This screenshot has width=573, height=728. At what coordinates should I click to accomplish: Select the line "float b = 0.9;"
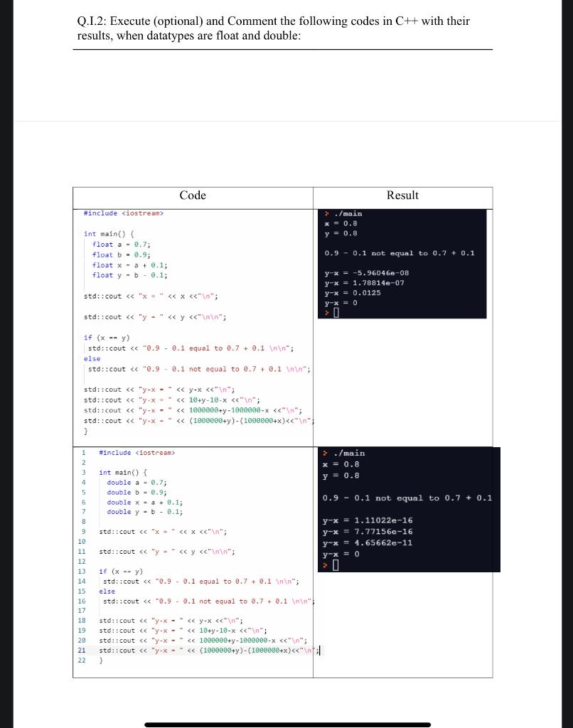(x=121, y=255)
